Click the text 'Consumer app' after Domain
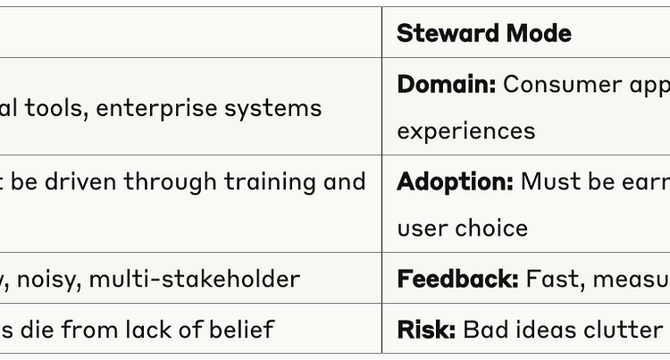670x360 pixels. pyautogui.click(x=586, y=85)
